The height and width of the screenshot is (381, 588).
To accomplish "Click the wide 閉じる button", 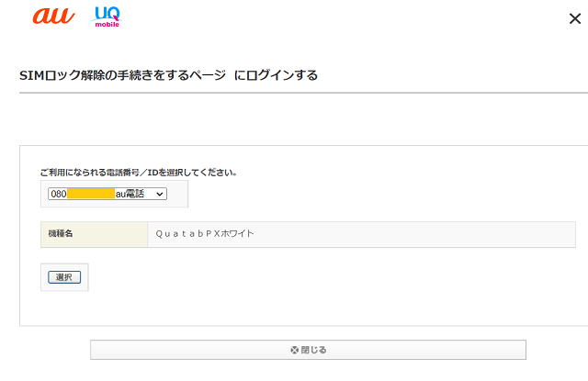I will tap(308, 350).
